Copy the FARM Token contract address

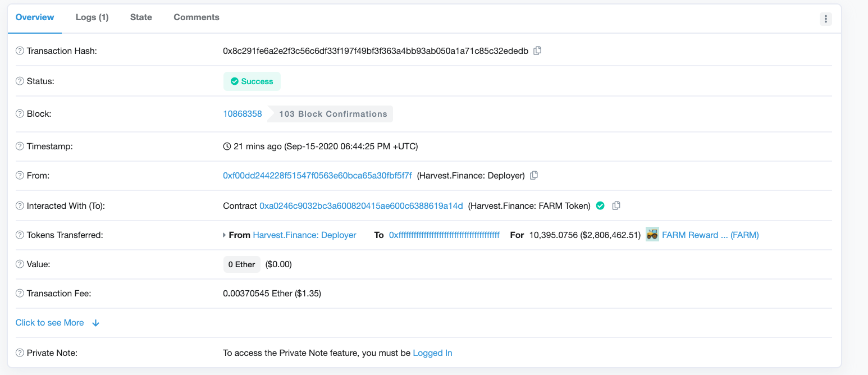[x=616, y=205]
